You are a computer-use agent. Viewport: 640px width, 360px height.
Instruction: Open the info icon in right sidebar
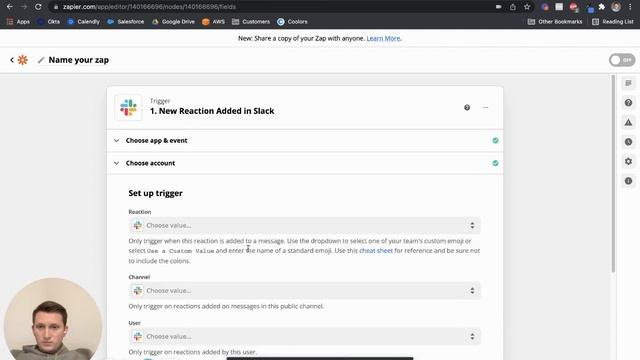tap(628, 181)
